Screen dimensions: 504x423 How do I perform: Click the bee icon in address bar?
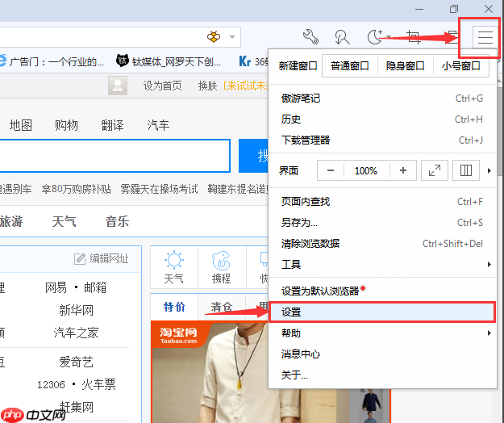214,36
